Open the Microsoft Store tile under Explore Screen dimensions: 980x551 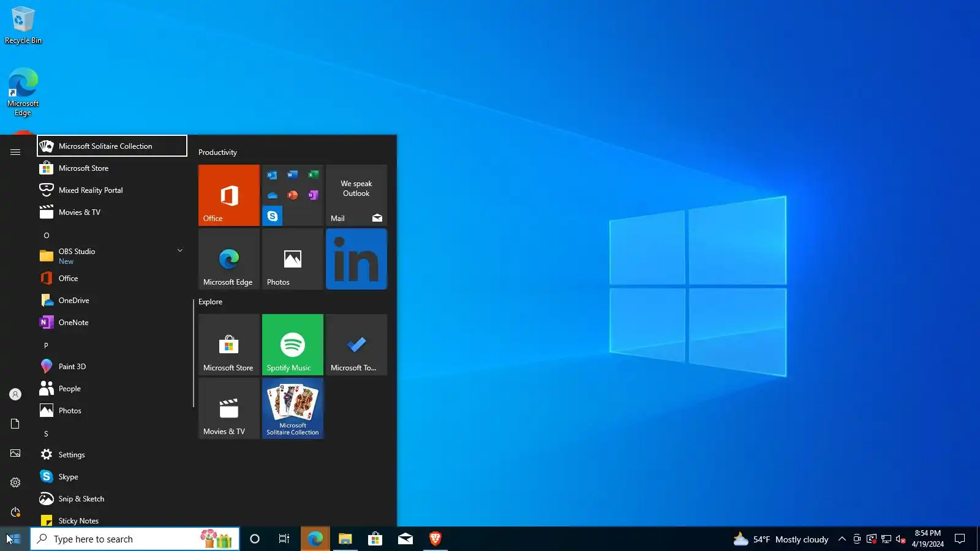tap(229, 345)
